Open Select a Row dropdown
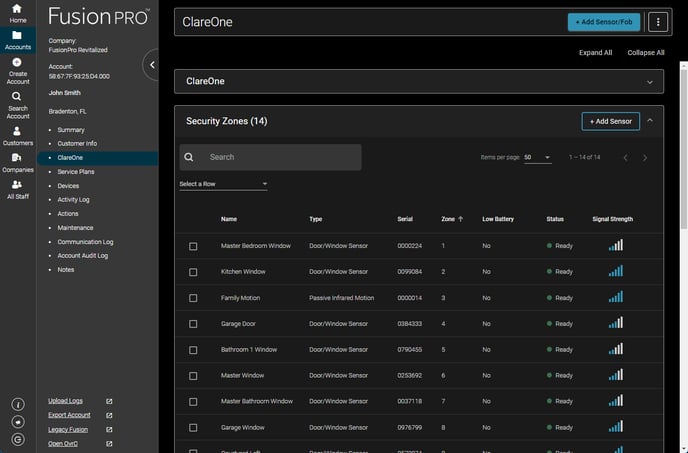 point(223,184)
